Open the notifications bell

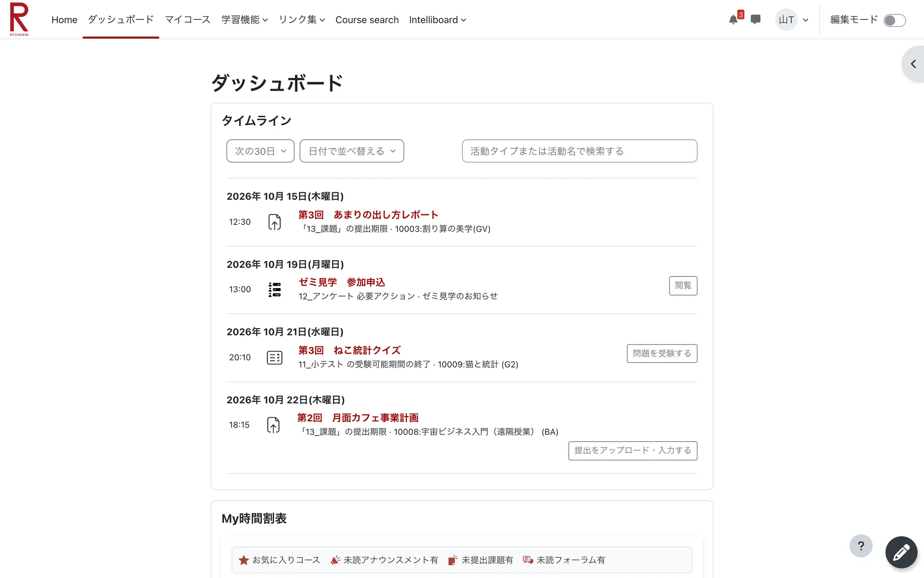pos(733,20)
